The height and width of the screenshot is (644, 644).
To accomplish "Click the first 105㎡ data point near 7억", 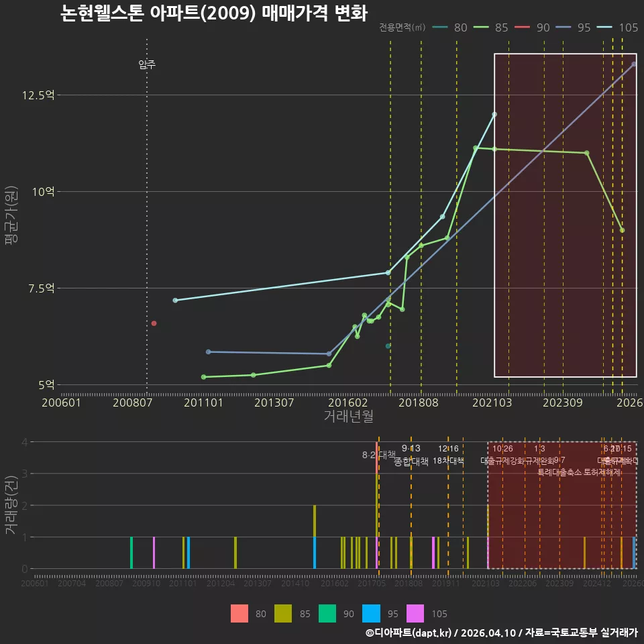I will (x=175, y=301).
